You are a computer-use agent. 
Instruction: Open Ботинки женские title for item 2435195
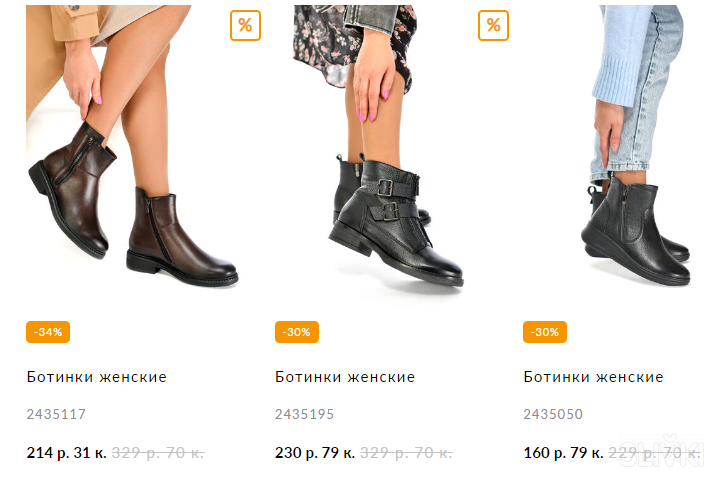pyautogui.click(x=345, y=377)
